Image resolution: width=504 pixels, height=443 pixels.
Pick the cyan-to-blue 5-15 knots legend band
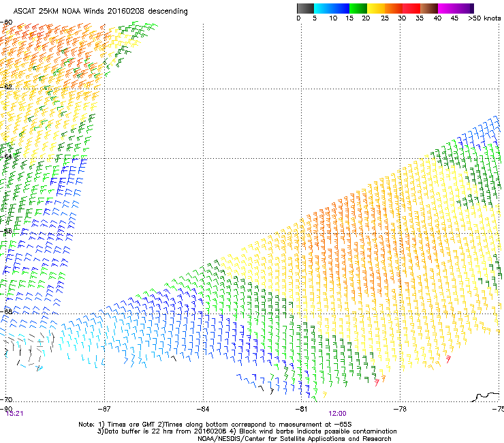coord(332,8)
